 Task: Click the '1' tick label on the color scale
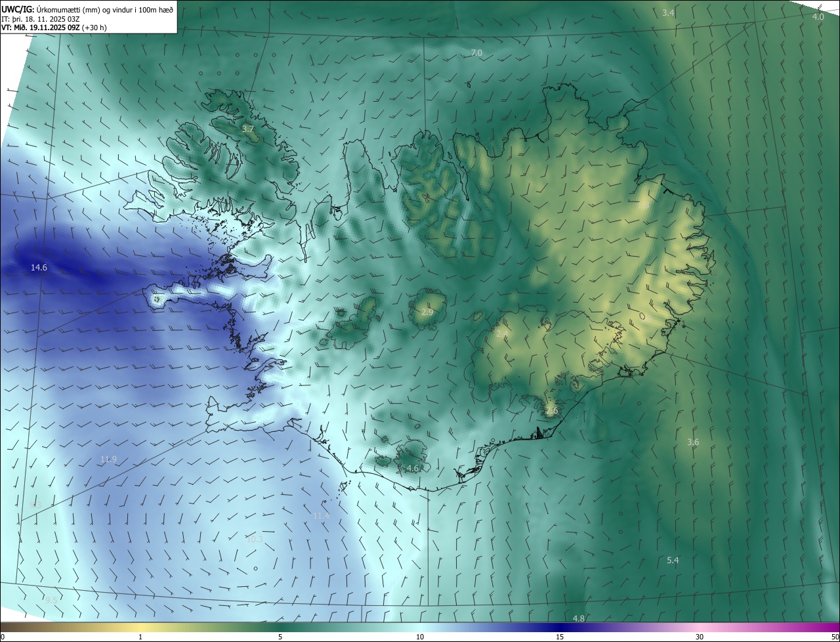coord(140,637)
